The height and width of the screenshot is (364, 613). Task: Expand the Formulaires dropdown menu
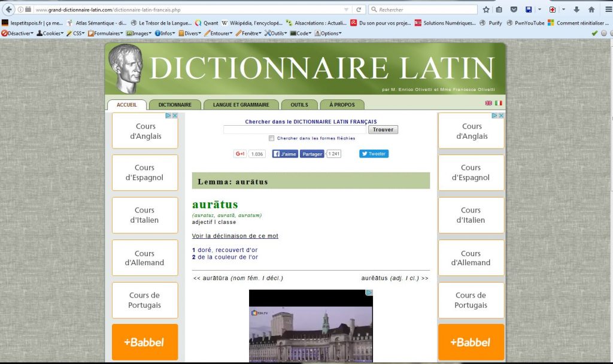coord(106,34)
